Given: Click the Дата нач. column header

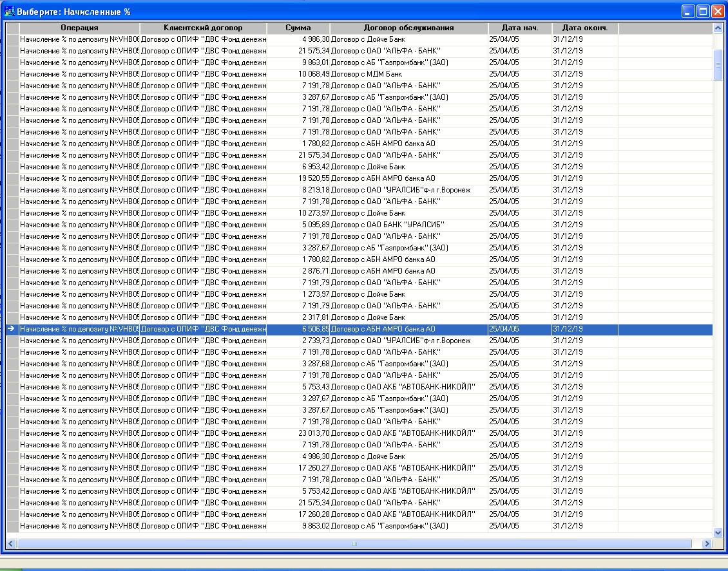Looking at the screenshot, I should pyautogui.click(x=520, y=28).
